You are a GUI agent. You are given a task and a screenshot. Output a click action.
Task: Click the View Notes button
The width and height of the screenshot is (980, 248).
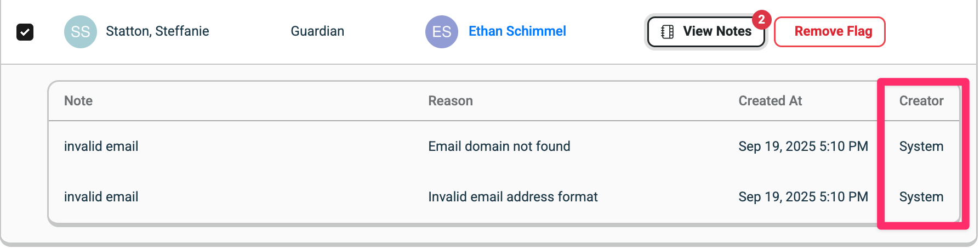click(x=706, y=32)
